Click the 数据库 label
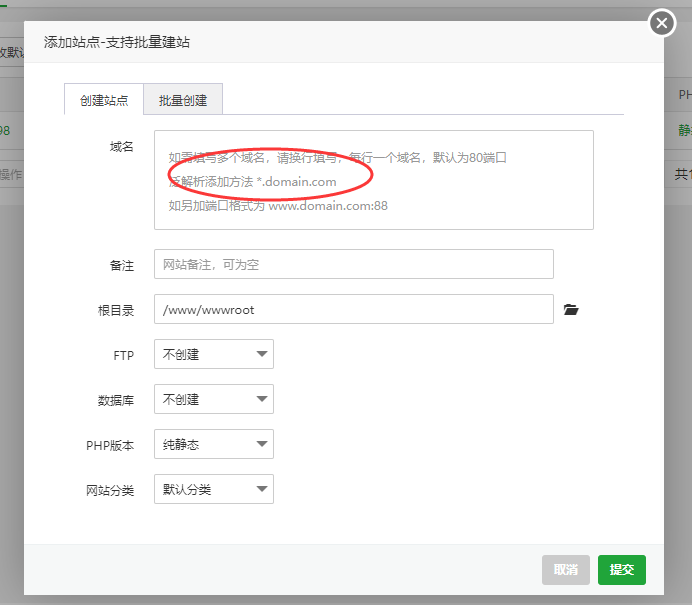Image resolution: width=692 pixels, height=605 pixels. 116,400
